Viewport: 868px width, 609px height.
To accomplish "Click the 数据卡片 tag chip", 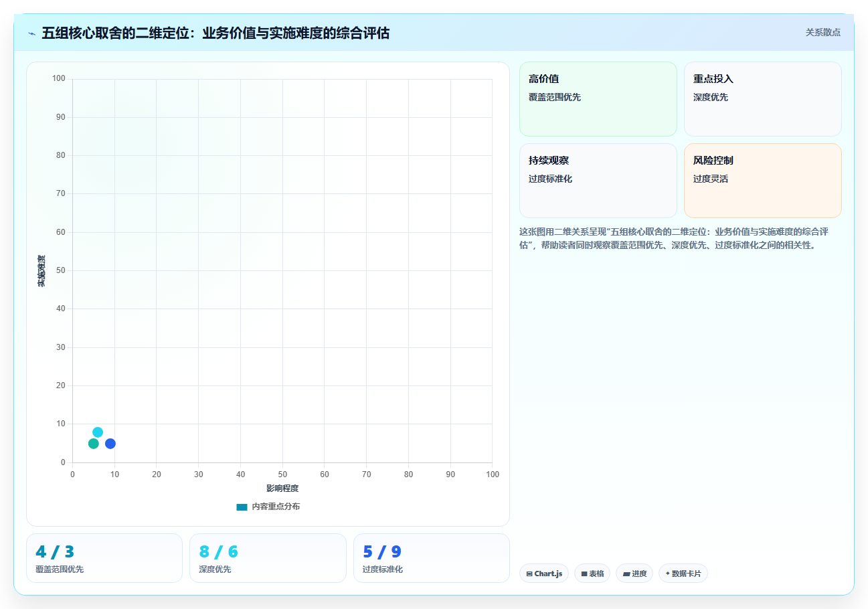I will 683,574.
